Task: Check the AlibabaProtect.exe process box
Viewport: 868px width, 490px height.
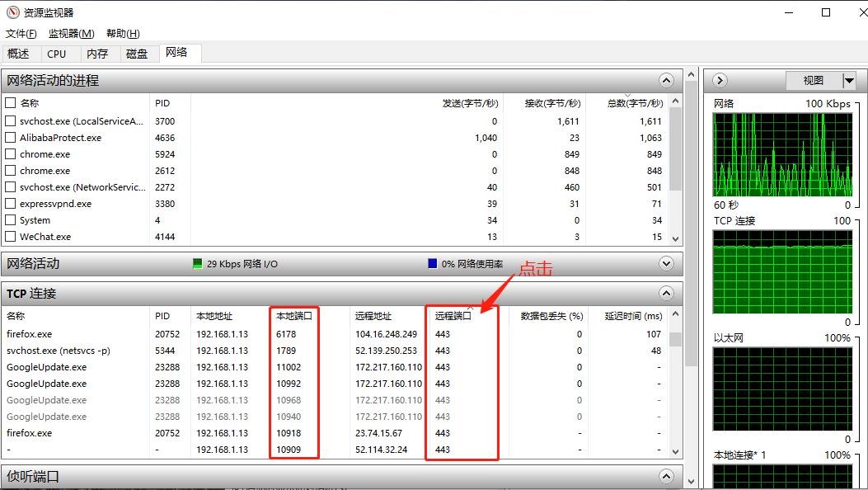Action: pos(10,137)
